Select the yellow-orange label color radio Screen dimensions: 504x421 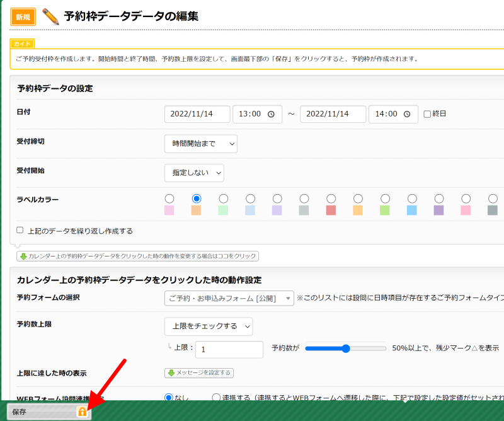(358, 199)
